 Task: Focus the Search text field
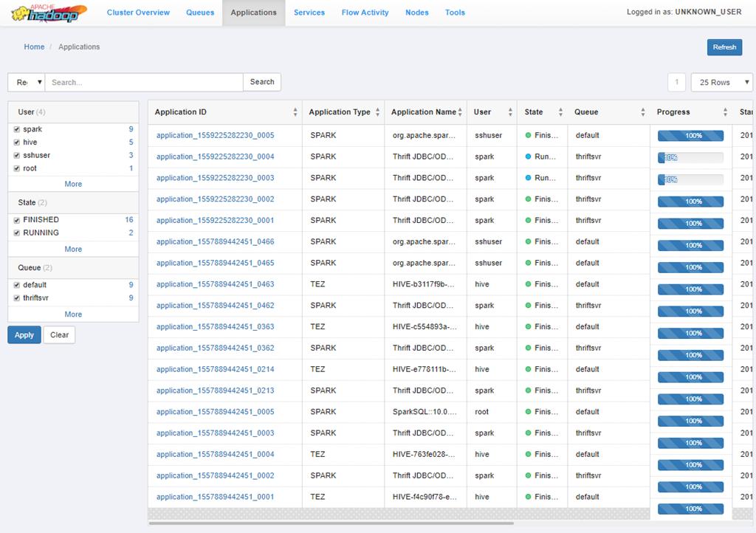click(x=144, y=83)
